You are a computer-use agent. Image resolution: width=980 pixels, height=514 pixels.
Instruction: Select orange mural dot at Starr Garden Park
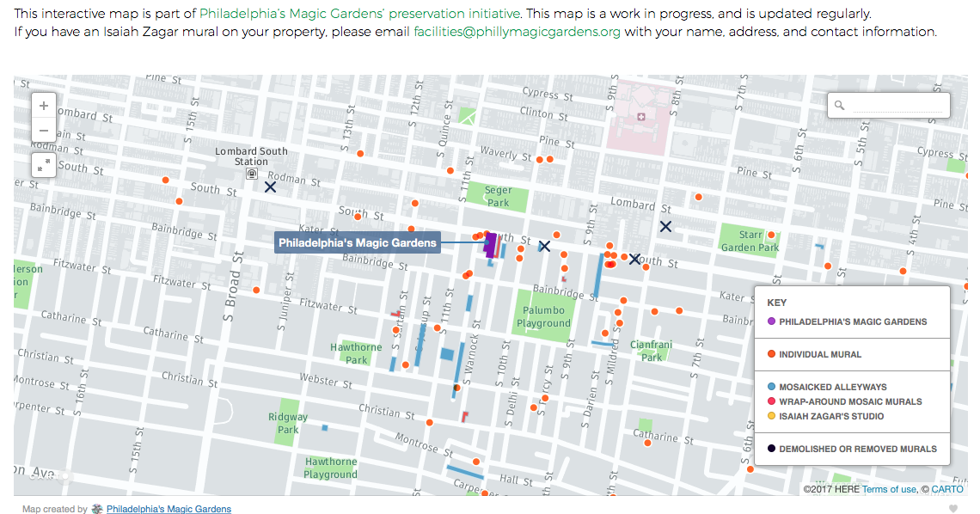(x=771, y=235)
